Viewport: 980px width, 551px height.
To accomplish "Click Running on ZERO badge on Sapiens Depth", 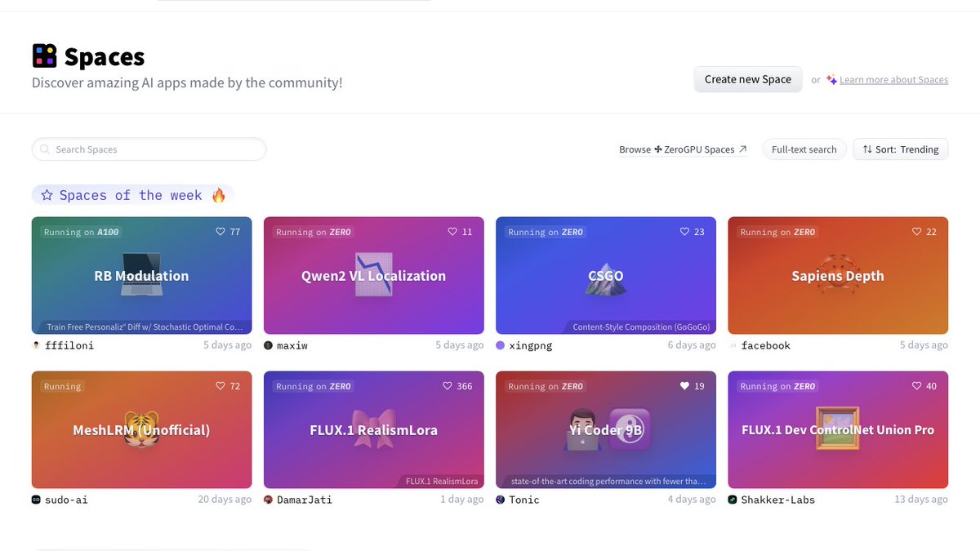I will (777, 232).
